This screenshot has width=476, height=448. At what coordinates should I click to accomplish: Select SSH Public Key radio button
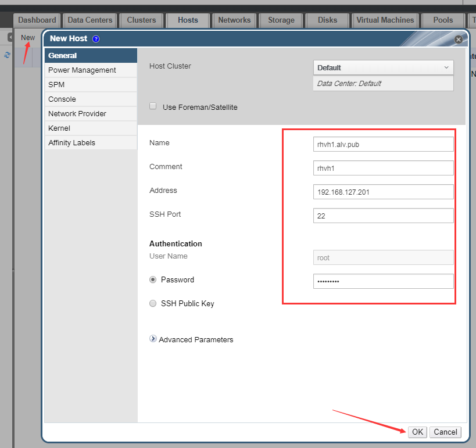point(153,303)
